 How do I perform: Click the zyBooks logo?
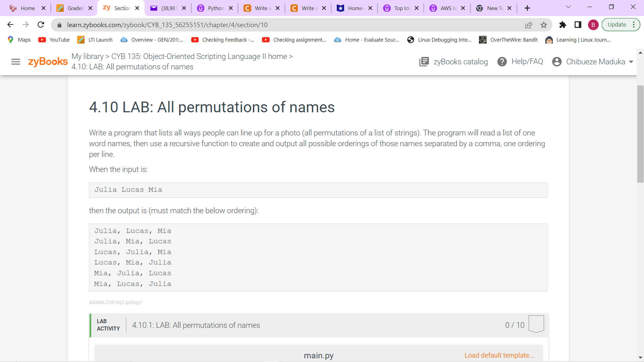tap(48, 61)
